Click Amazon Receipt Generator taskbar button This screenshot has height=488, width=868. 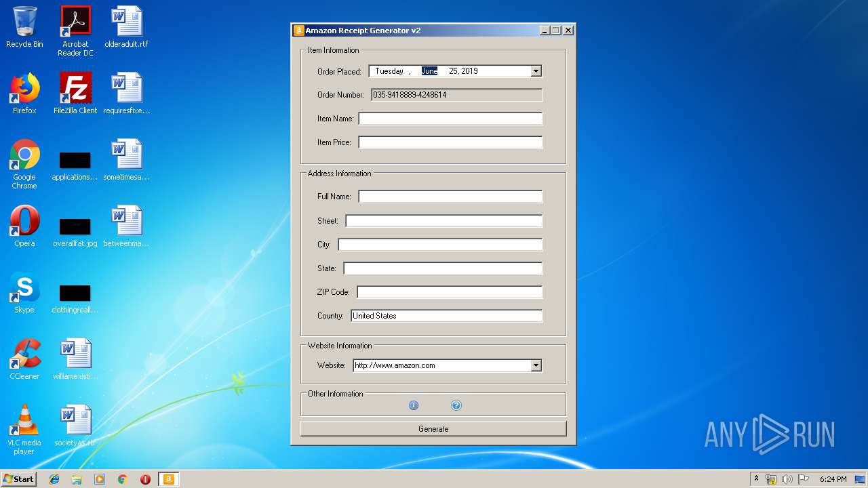coord(169,479)
